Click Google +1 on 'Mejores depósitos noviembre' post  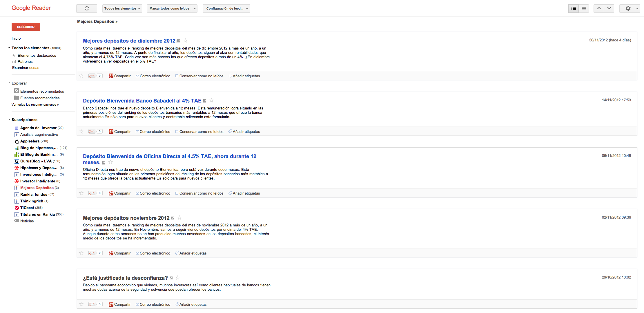92,253
